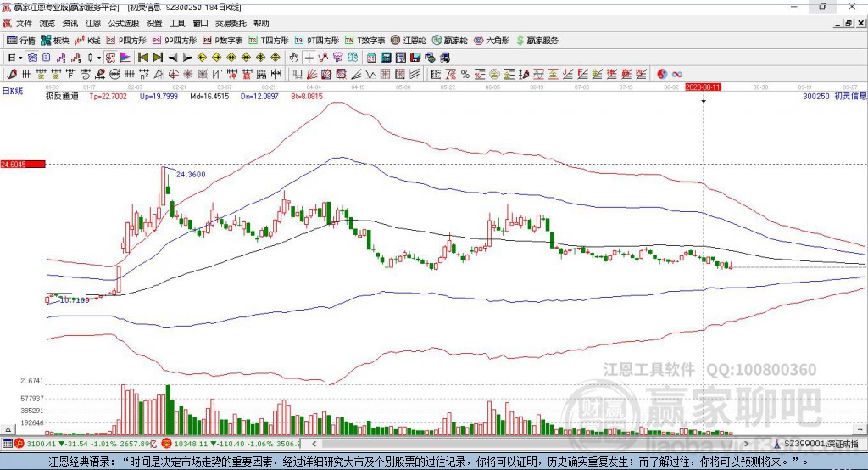Viewport: 868px width, 470px height.
Task: Click the Up=19.7999 indicator value
Action: (159, 96)
